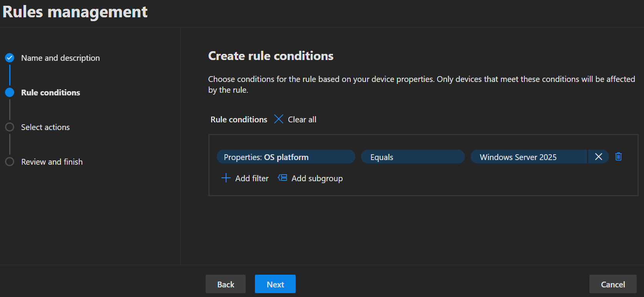Click the plus icon for Add filter
644x297 pixels.
click(226, 178)
